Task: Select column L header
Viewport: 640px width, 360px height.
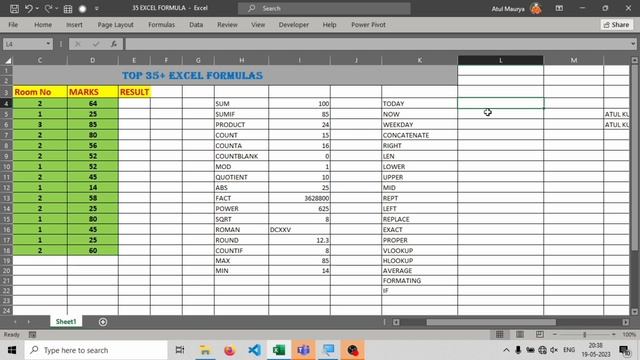Action: pos(500,60)
